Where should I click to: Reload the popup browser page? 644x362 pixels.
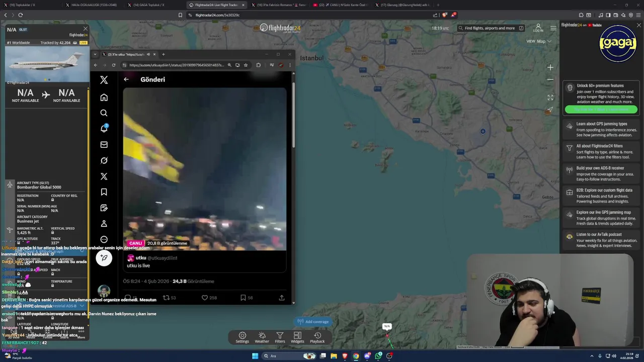(114, 65)
